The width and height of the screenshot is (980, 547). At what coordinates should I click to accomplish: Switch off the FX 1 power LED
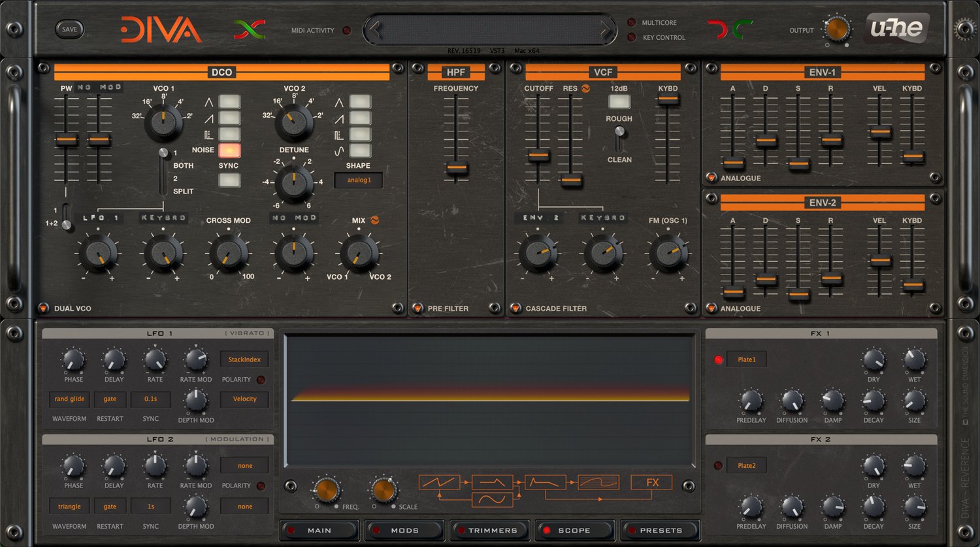[x=719, y=359]
